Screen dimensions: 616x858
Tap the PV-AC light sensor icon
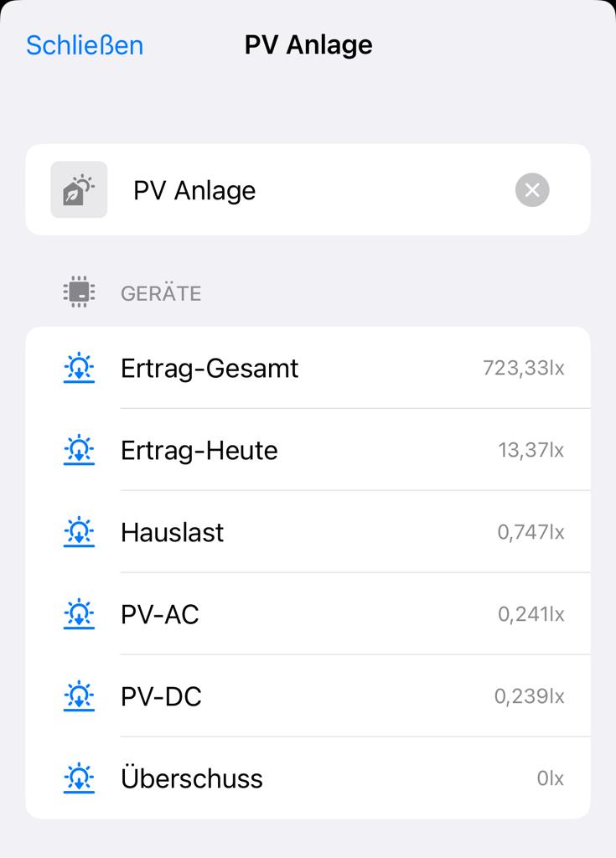coord(79,614)
